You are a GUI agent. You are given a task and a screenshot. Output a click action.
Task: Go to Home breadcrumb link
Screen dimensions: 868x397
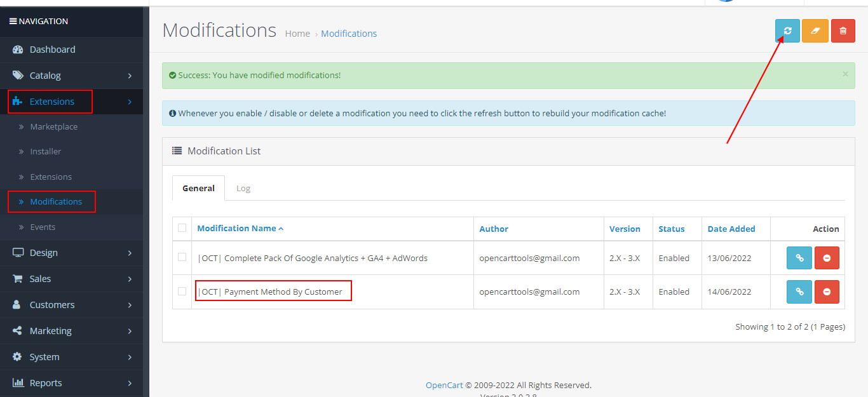tap(297, 34)
